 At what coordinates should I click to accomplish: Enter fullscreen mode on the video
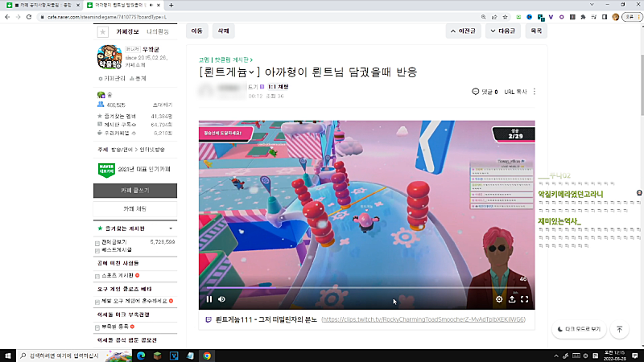pos(525,299)
